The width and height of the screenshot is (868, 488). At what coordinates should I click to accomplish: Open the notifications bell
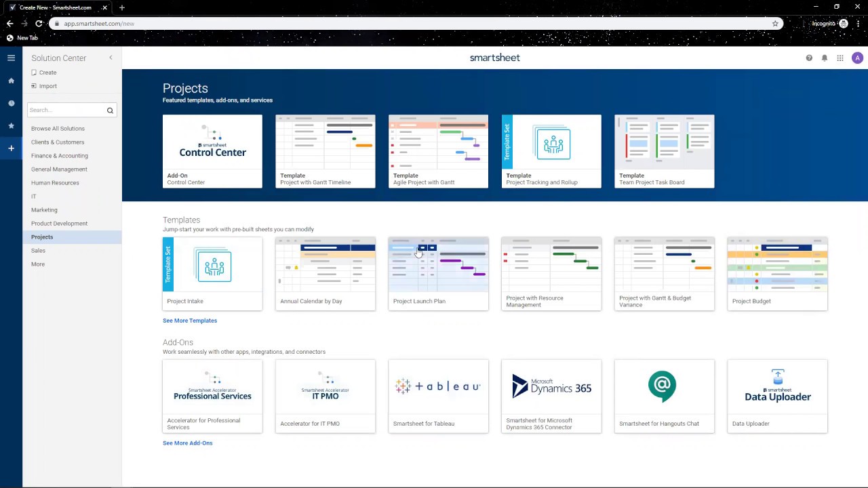pos(825,58)
